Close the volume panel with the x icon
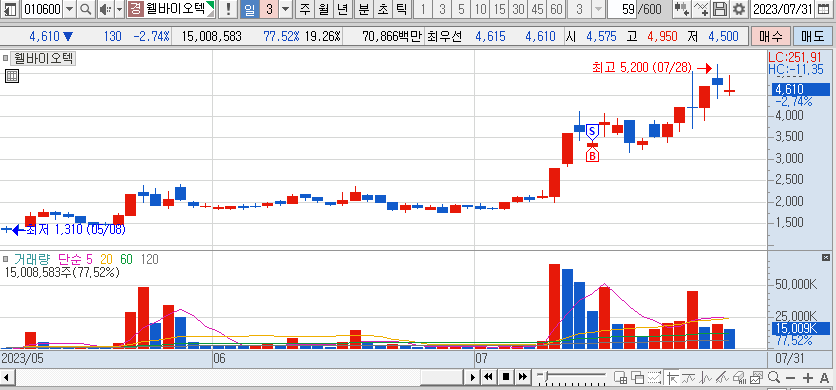836x390 pixels. click(826, 258)
